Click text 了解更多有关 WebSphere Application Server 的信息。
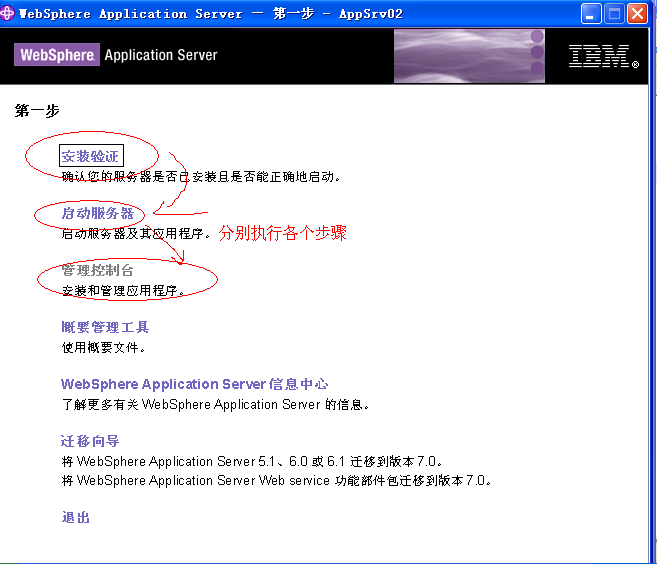 pyautogui.click(x=215, y=405)
